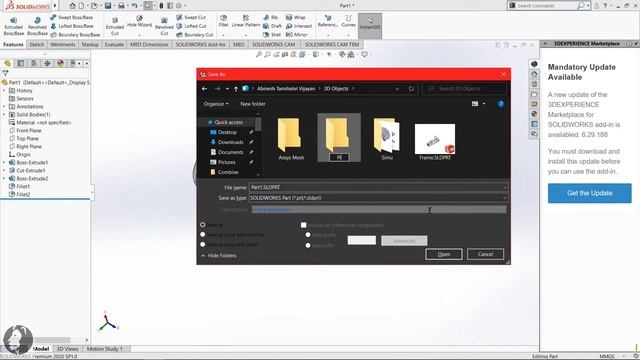Viewport: 640px width, 360px height.
Task: Click the navigation pane scrollbar in dialog
Action: [258, 124]
